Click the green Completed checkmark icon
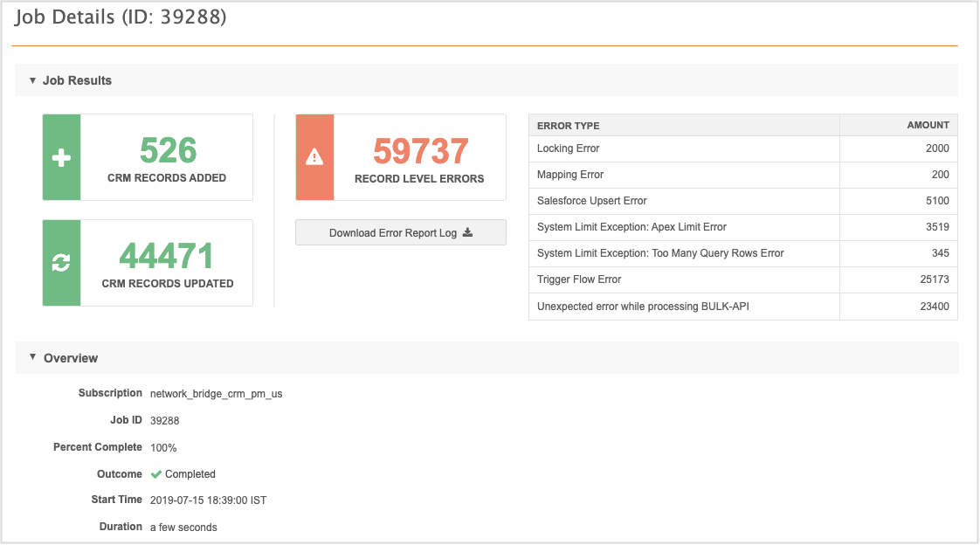980x545 pixels. [156, 474]
